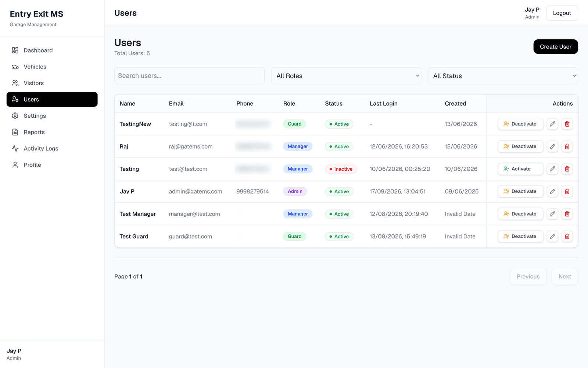Delete user Raj with trash icon

click(x=567, y=146)
